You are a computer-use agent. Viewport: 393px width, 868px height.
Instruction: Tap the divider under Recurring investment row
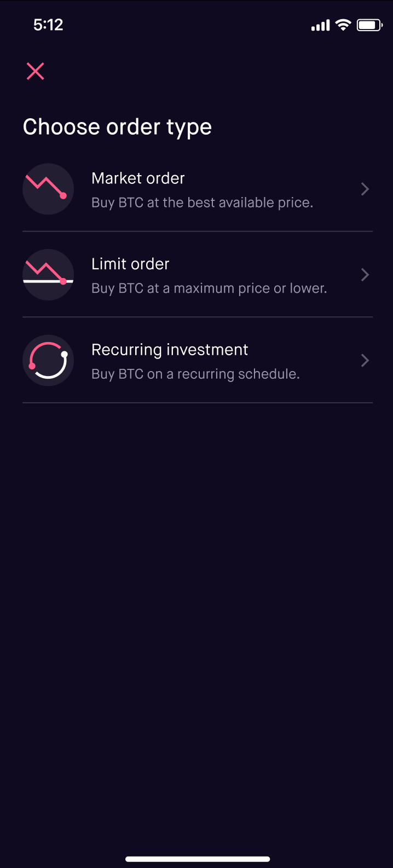click(198, 403)
